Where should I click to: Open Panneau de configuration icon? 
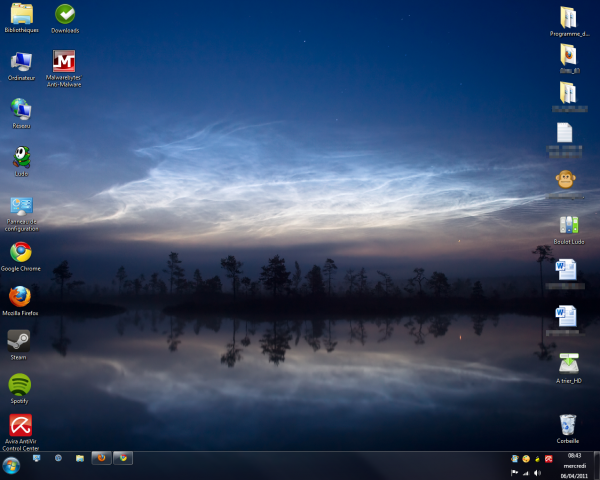[20, 206]
